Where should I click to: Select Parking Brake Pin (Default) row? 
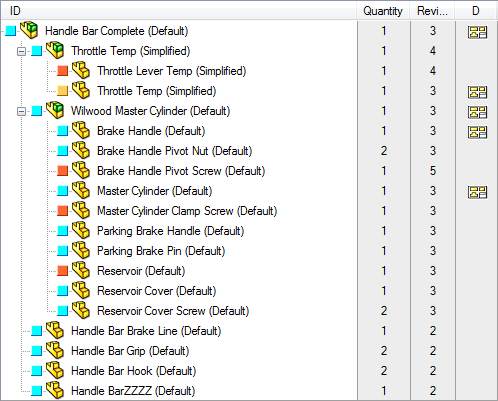[x=161, y=251]
